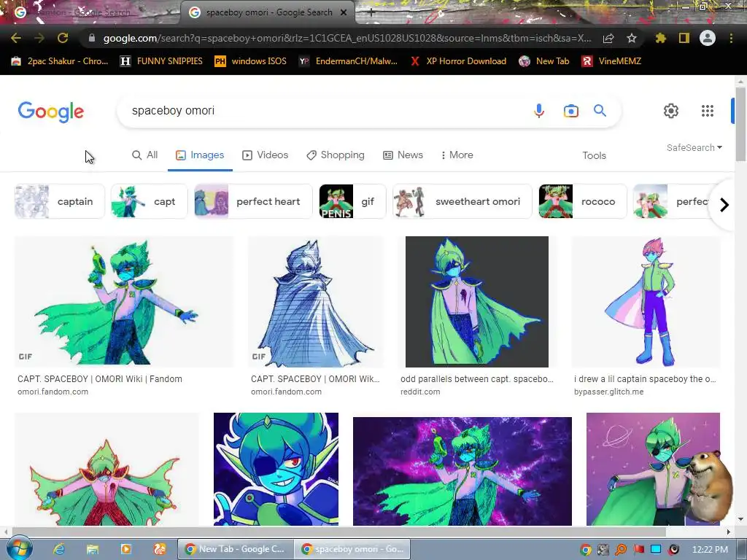Open FUNNY SNIPPIES bookmark
Viewport: 747px width, 560px height.
pyautogui.click(x=161, y=61)
